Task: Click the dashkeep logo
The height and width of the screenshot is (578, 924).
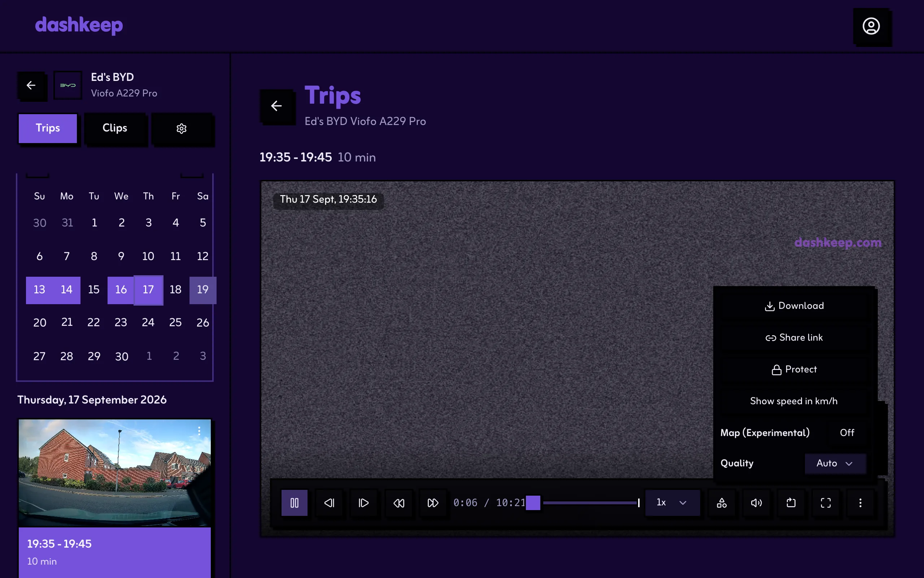Action: (79, 25)
